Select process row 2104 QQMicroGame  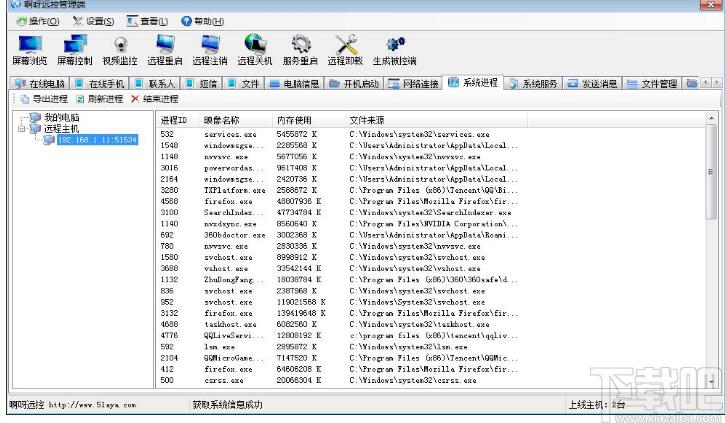pyautogui.click(x=342, y=358)
